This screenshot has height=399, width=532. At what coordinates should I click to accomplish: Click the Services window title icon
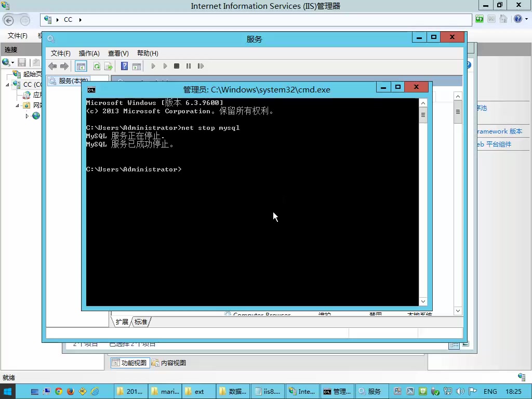pyautogui.click(x=51, y=39)
